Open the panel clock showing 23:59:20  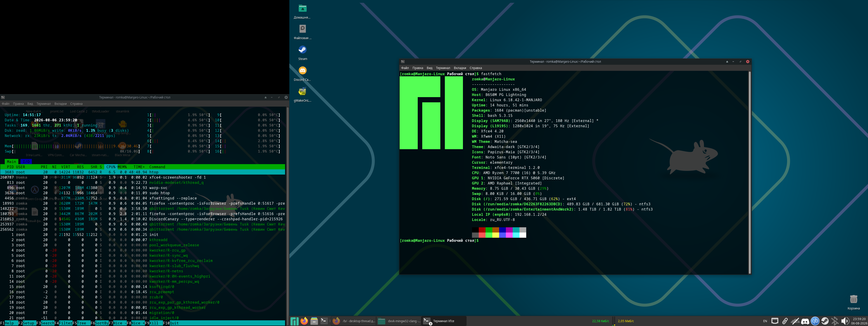coord(859,321)
